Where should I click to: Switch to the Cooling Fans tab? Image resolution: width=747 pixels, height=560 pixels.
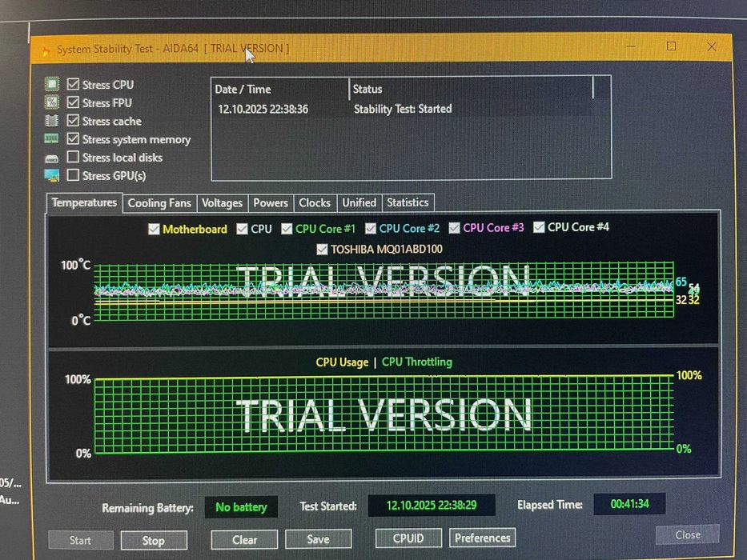coord(159,203)
